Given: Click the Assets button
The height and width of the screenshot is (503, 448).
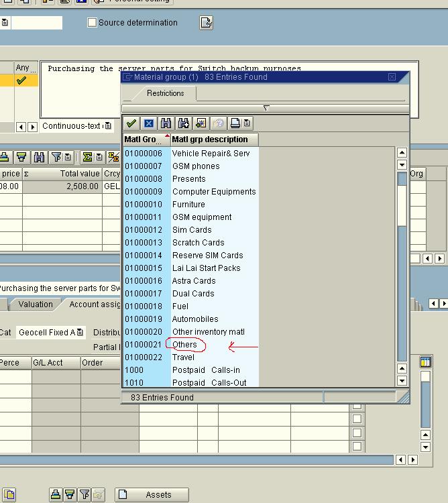Looking at the screenshot, I should (152, 495).
